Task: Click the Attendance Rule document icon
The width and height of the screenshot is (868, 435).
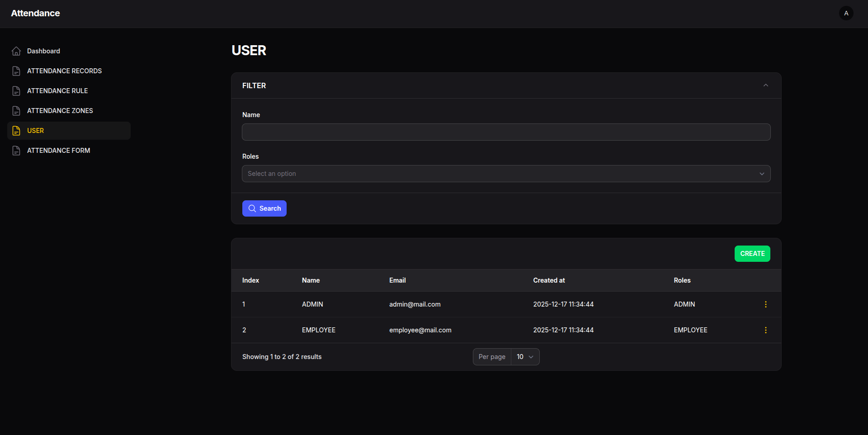Action: click(16, 91)
